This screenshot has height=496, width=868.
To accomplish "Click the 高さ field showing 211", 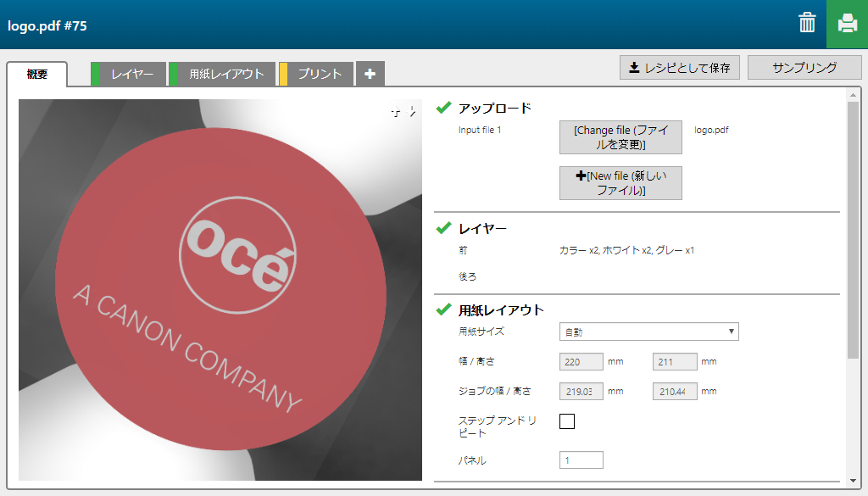I will (x=675, y=361).
